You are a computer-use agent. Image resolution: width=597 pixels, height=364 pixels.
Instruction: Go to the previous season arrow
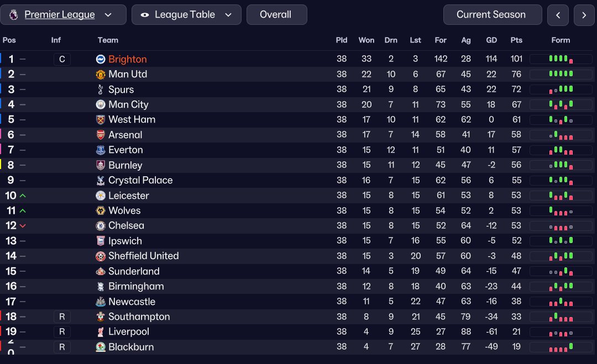coord(558,15)
